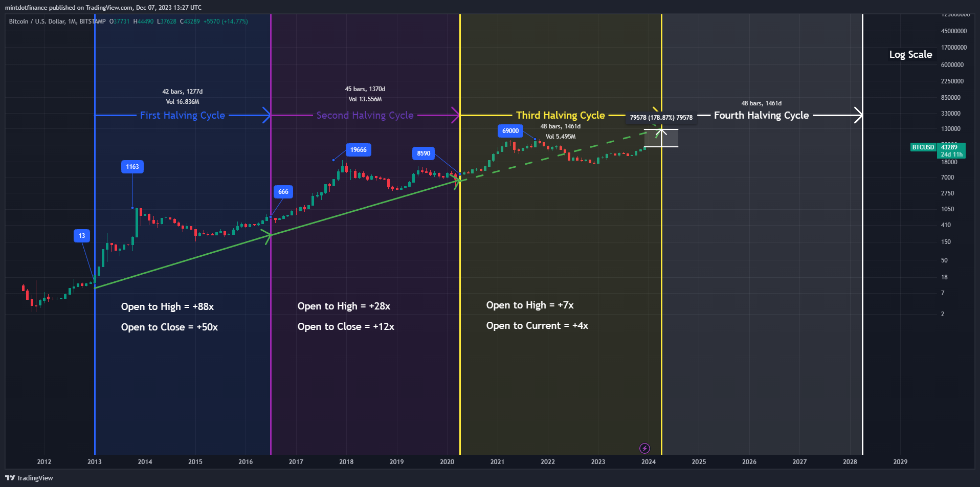
Task: Click the 13 price callout label
Action: pos(82,236)
